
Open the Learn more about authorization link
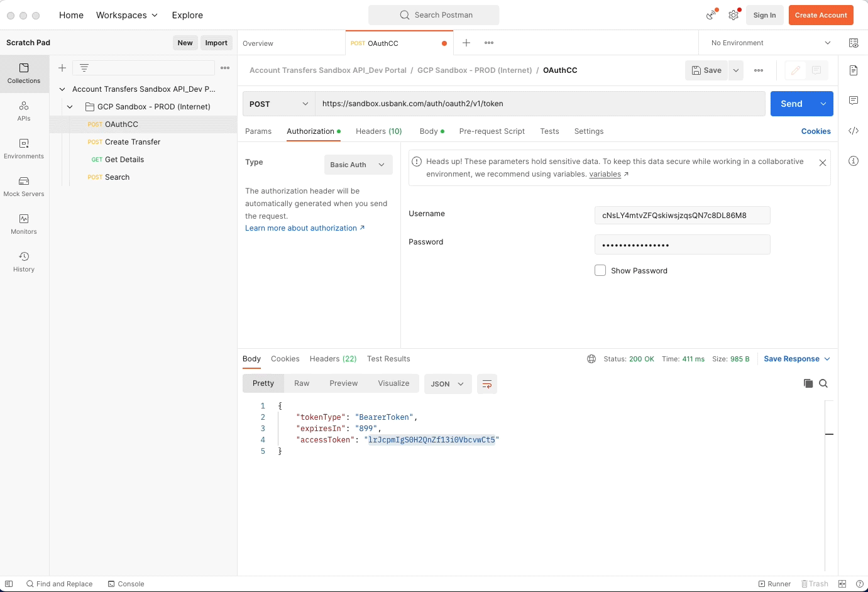[x=305, y=228]
